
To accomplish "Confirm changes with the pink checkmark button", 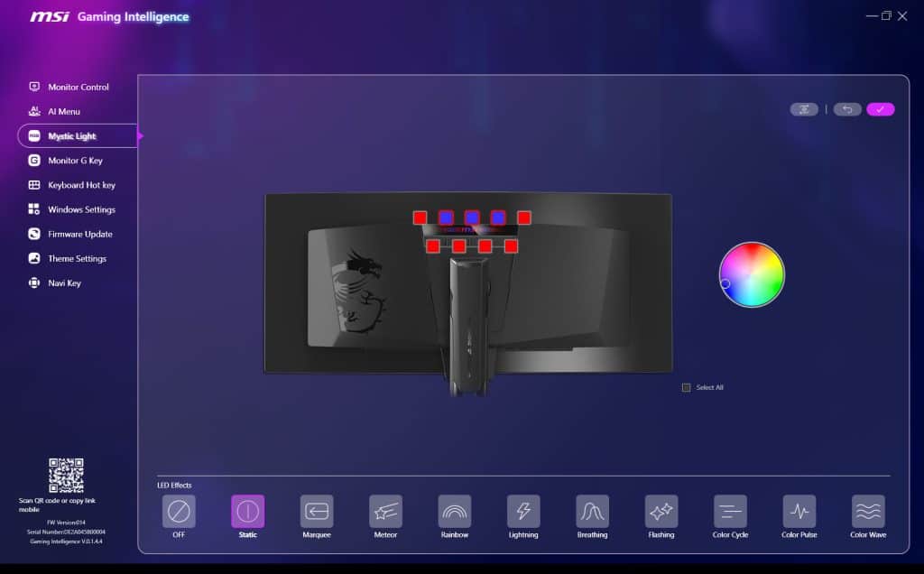I will [881, 108].
